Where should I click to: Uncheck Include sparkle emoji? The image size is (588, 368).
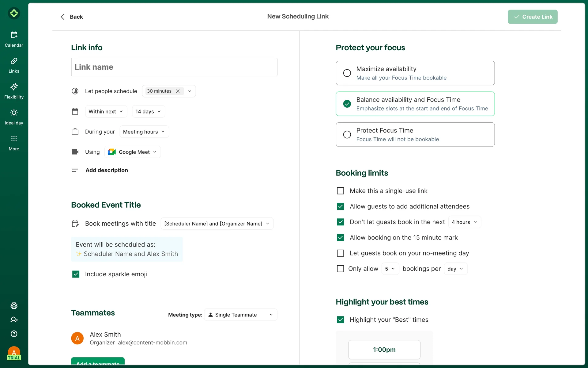(x=76, y=274)
